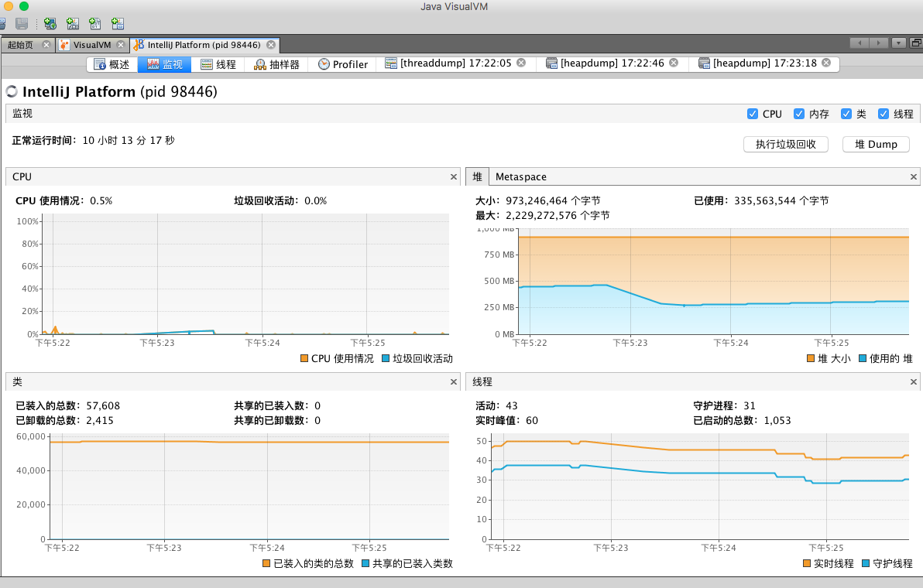Open the 监视 monitor subtab

(164, 64)
